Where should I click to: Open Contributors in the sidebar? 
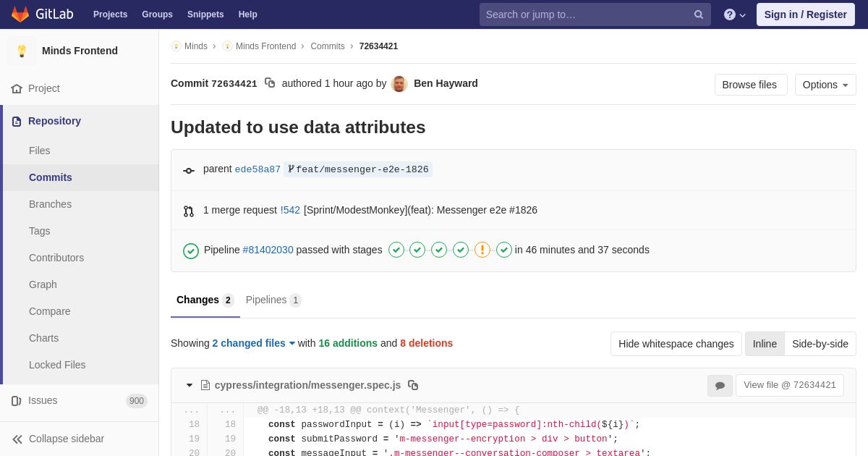80,258
